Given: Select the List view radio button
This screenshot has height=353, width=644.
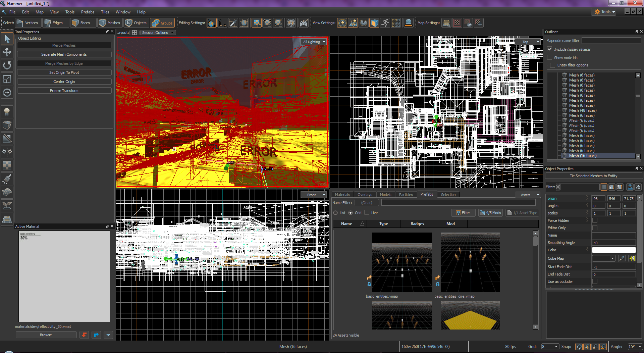Looking at the screenshot, I should [x=335, y=213].
